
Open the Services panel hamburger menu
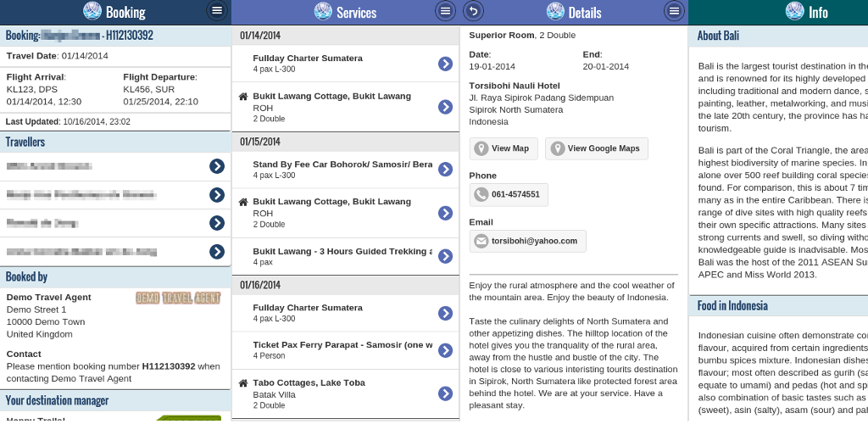click(x=445, y=11)
